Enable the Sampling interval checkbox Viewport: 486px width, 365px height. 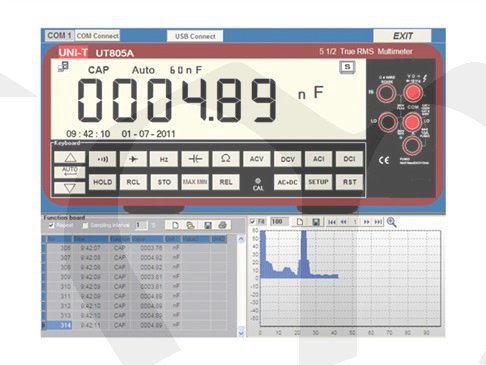pos(85,226)
